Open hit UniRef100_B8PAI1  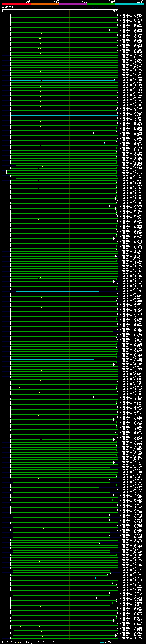[x=131, y=110]
